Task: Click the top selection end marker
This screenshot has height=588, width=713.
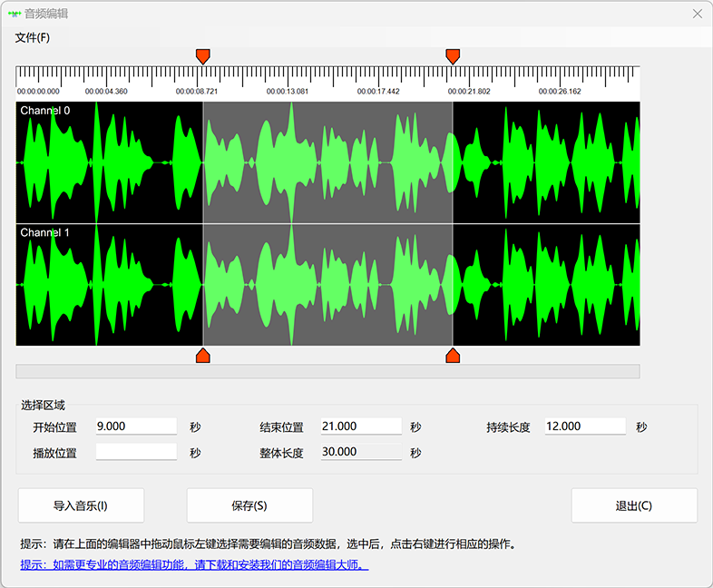Action: pyautogui.click(x=453, y=56)
